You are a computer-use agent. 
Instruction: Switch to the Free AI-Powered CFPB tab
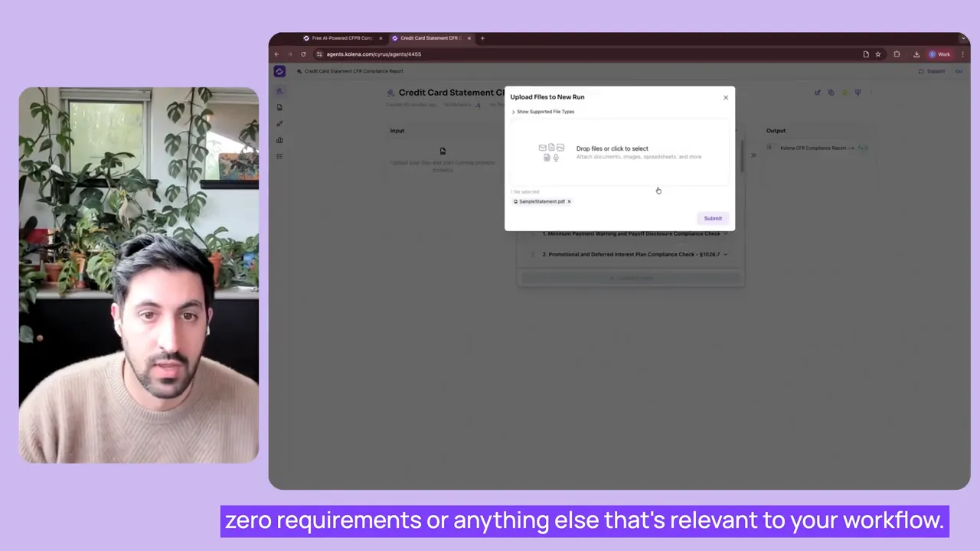click(341, 37)
